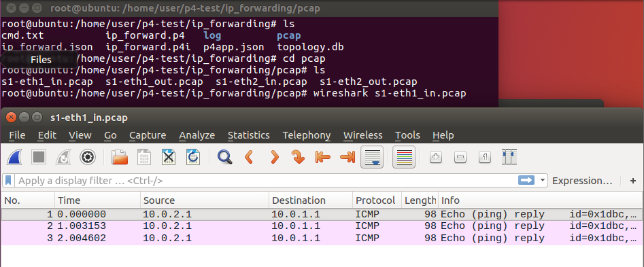Maximize the Wireshark window
This screenshot has width=644, height=267.
[37, 118]
